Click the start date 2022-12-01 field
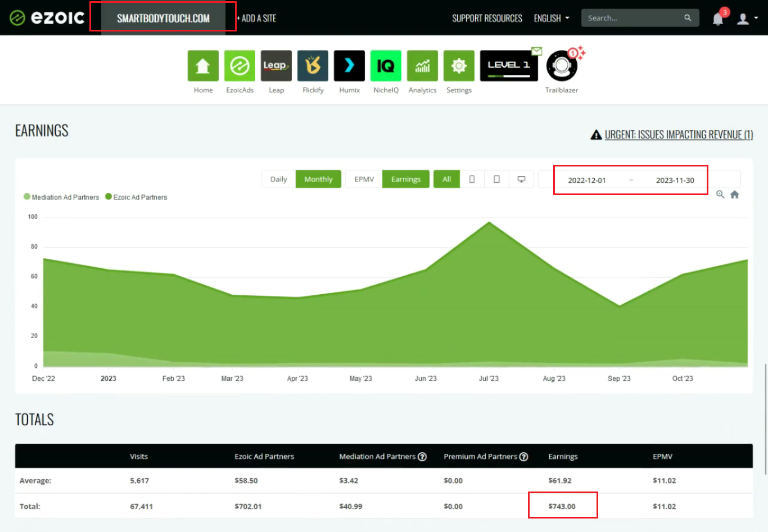Screen dimensions: 768x532 586,181
